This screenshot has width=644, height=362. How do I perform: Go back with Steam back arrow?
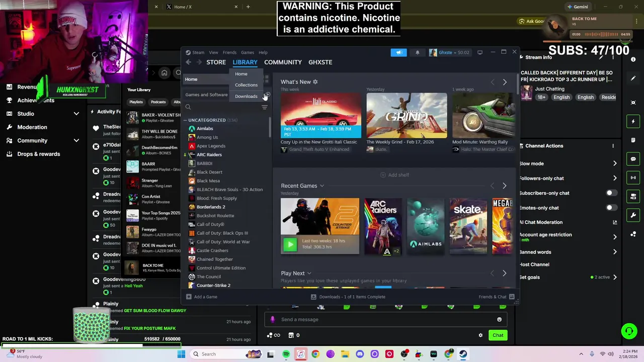[x=189, y=62]
